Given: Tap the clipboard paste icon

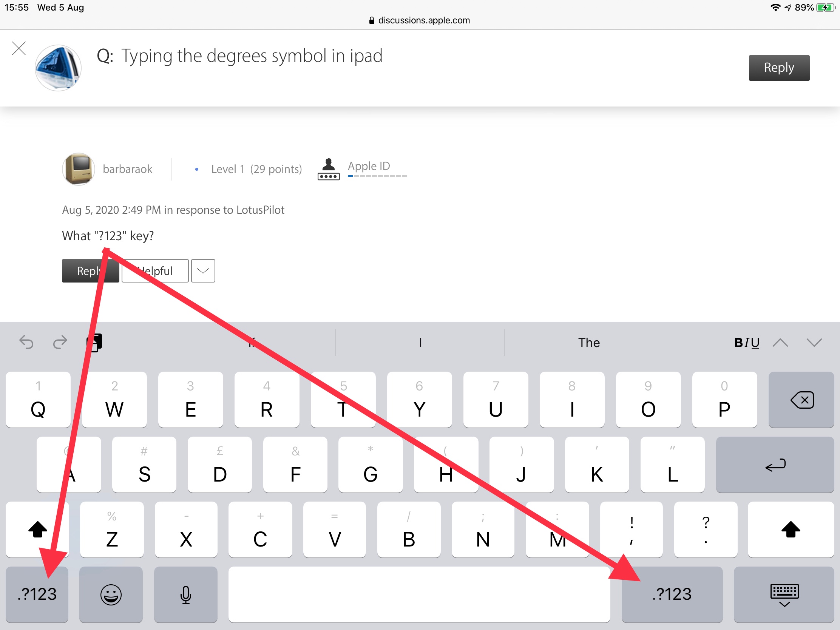Looking at the screenshot, I should tap(94, 343).
